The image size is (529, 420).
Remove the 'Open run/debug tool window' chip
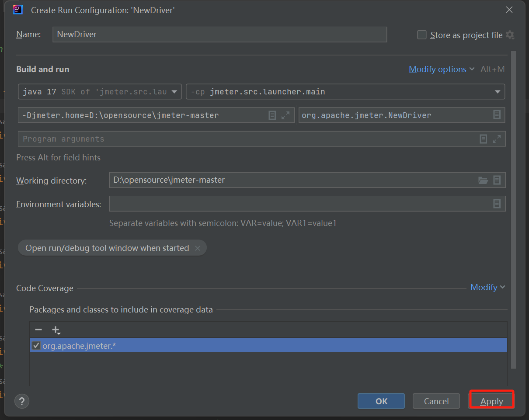tap(198, 248)
